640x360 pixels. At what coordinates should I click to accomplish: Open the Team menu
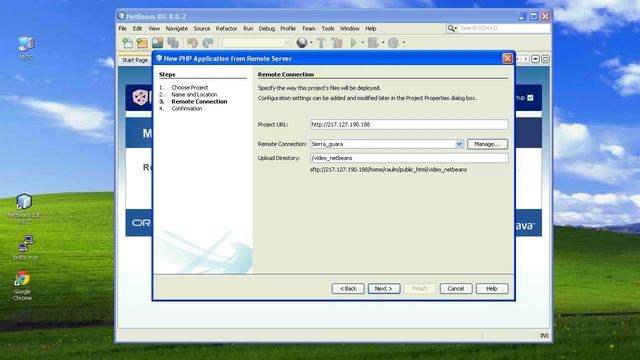pyautogui.click(x=309, y=29)
